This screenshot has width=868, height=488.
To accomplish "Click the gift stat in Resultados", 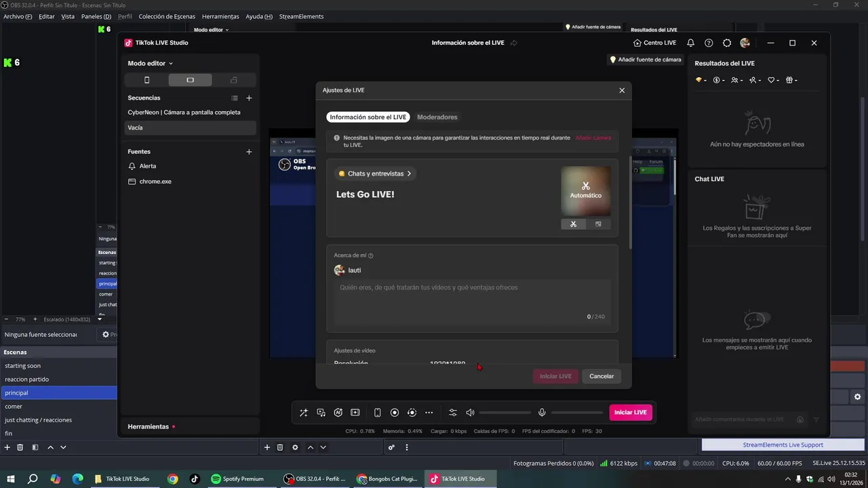I will [791, 80].
